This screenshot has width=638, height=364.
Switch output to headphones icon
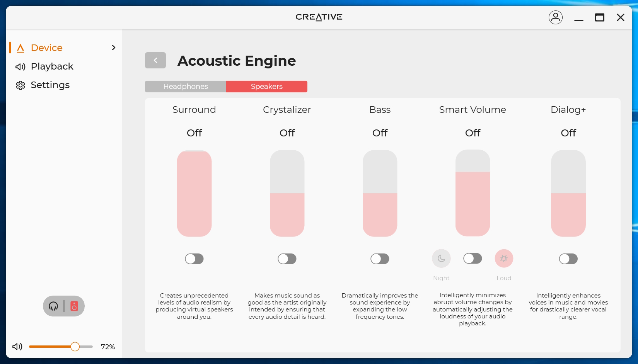53,306
